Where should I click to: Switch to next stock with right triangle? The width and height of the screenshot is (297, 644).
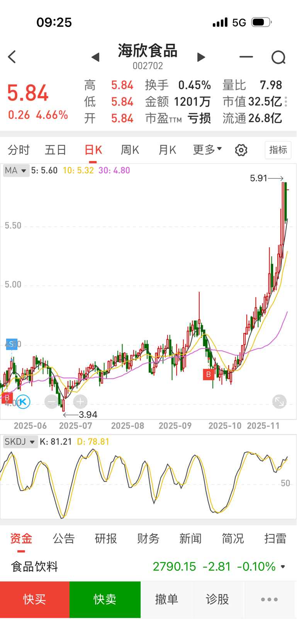pos(201,57)
